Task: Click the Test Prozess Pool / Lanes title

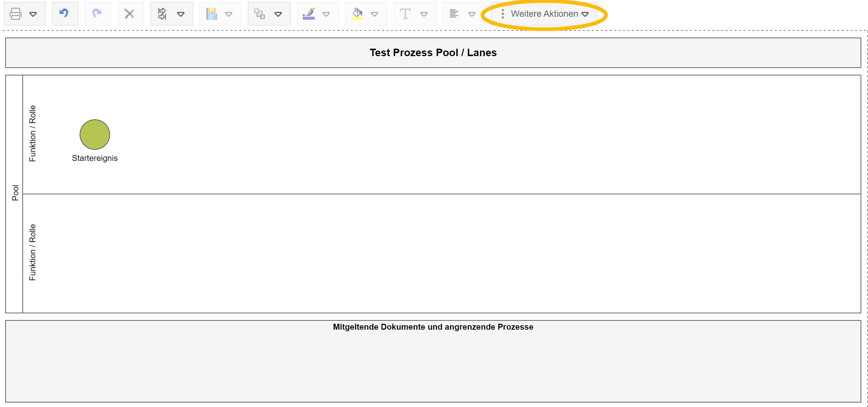Action: click(x=433, y=53)
